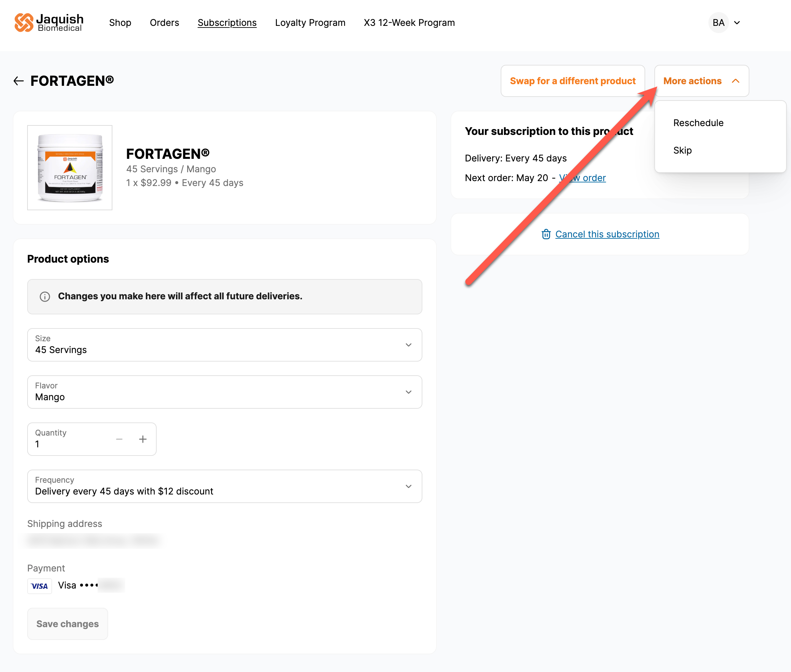This screenshot has height=672, width=791.
Task: Click the Shipping address label
Action: pos(65,524)
